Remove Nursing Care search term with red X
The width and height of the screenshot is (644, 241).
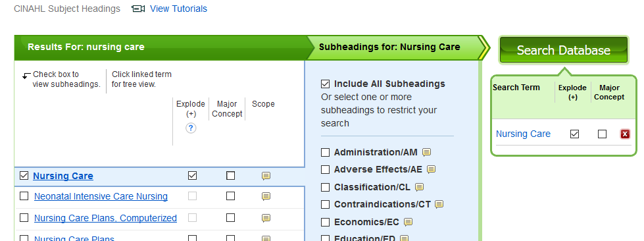(625, 134)
